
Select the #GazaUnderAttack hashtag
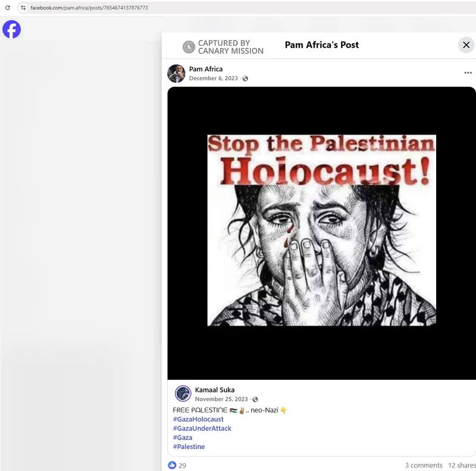[202, 428]
